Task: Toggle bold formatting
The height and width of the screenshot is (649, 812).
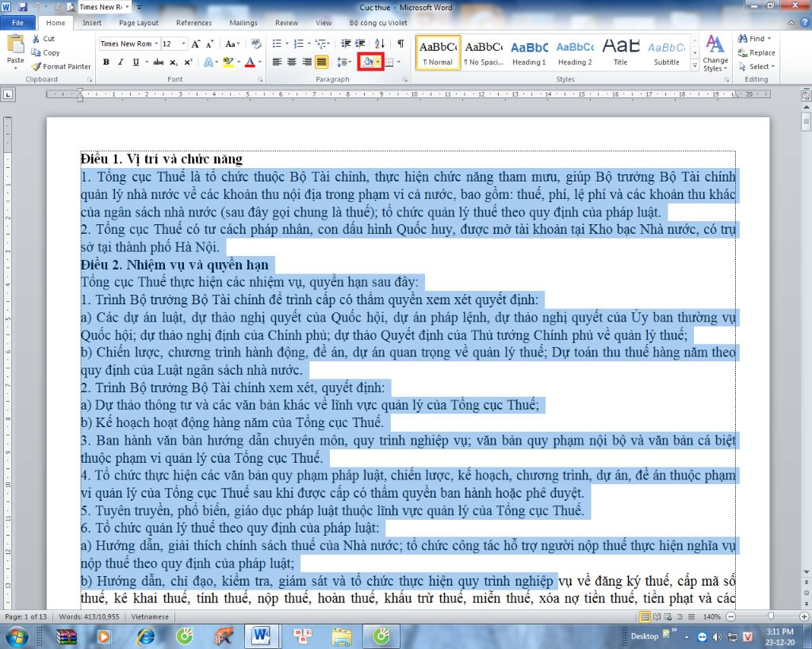Action: point(106,62)
